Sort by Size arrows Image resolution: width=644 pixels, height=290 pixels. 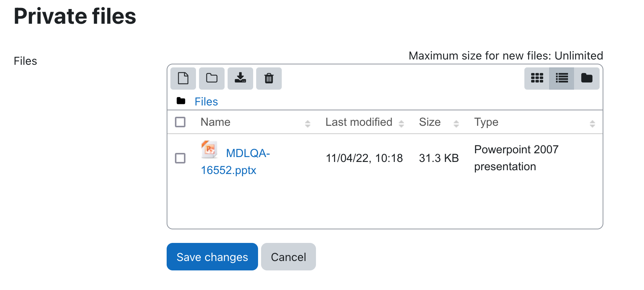pyautogui.click(x=456, y=124)
